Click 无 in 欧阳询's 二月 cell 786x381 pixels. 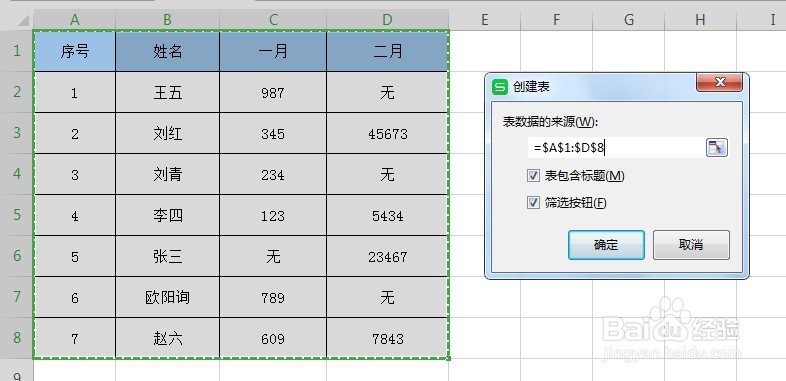tap(387, 297)
